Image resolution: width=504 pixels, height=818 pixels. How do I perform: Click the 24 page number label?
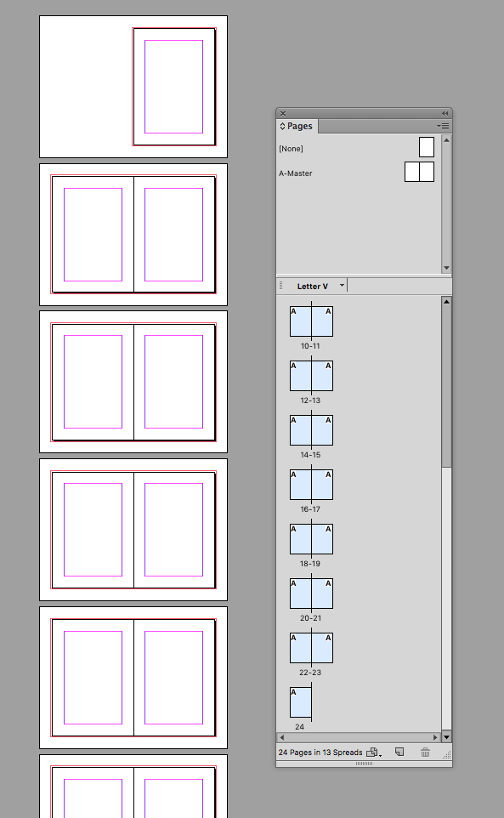[300, 727]
